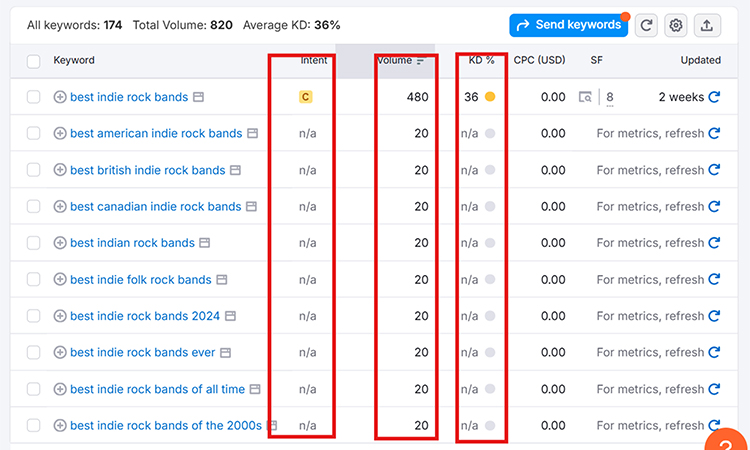Sort by CPC (USD) column header
This screenshot has width=750, height=450.
tap(540, 60)
